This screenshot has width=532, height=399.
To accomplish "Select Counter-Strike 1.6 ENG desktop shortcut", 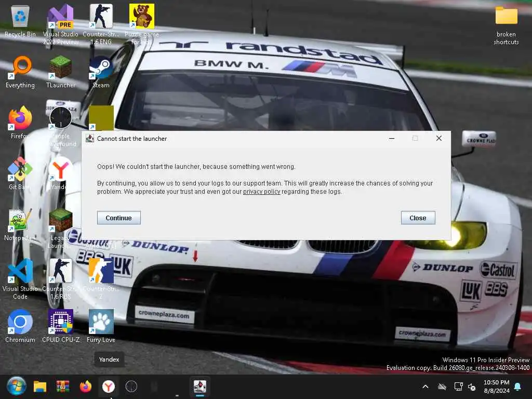I will (101, 24).
